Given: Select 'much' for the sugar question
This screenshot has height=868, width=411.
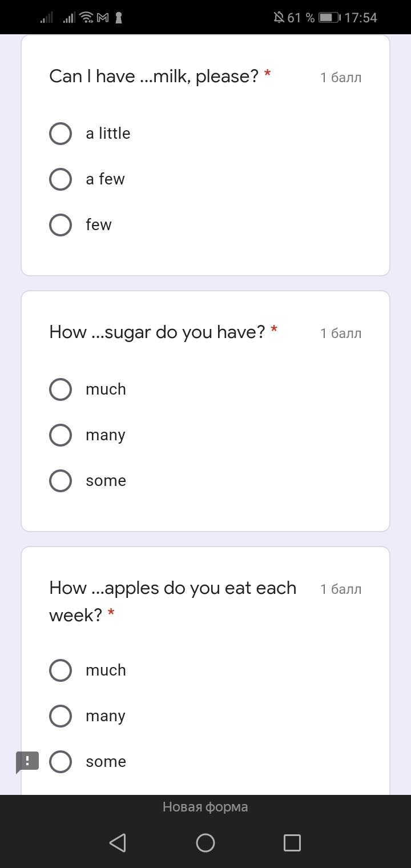Looking at the screenshot, I should [61, 389].
